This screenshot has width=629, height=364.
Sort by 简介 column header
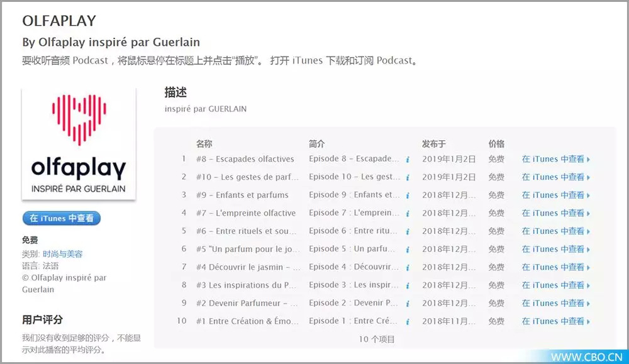point(317,143)
